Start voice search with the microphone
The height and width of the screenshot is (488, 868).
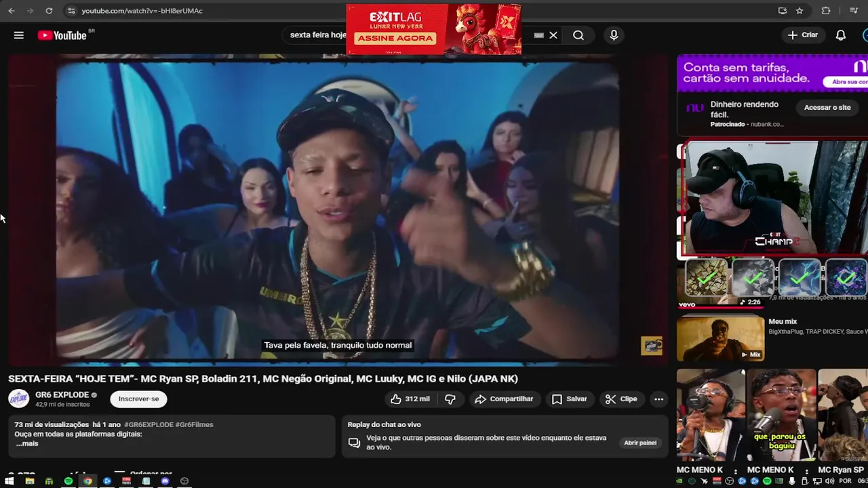614,35
